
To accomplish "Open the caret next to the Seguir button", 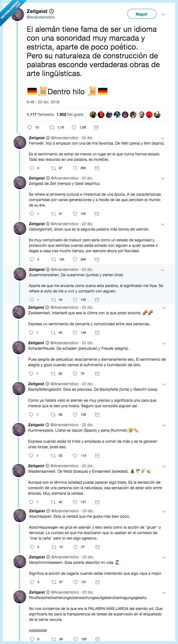I will (x=163, y=14).
